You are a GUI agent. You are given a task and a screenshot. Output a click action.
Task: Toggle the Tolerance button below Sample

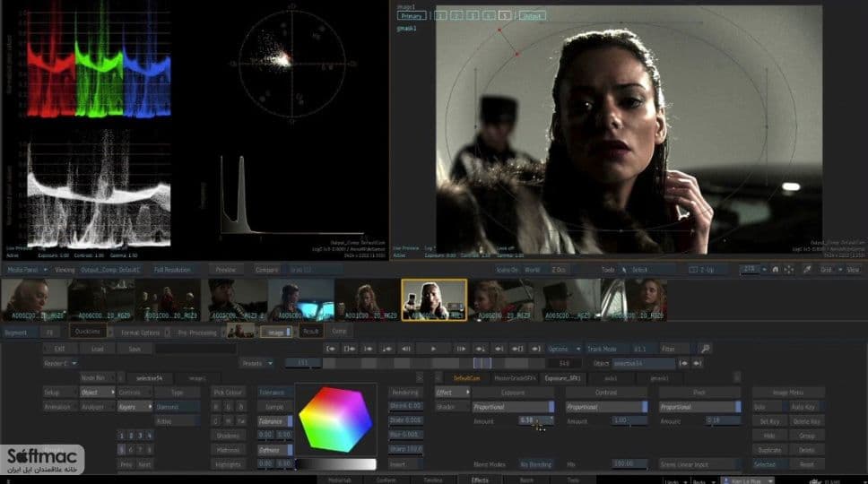[274, 421]
